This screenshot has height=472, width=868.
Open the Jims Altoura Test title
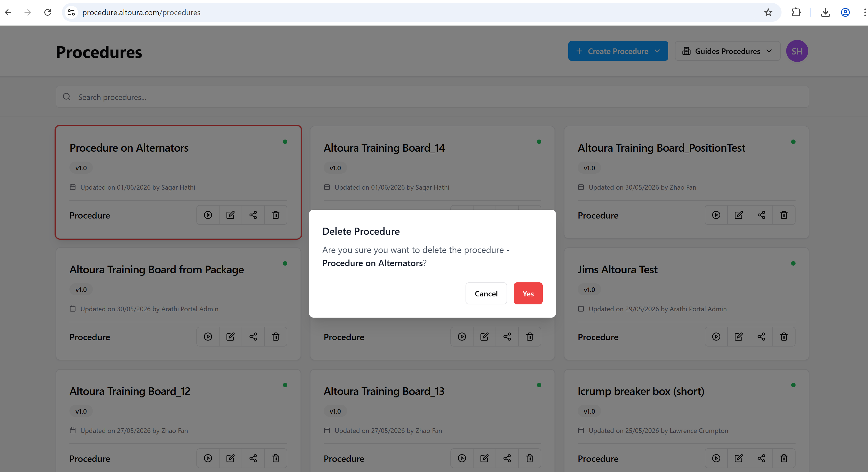pos(618,270)
